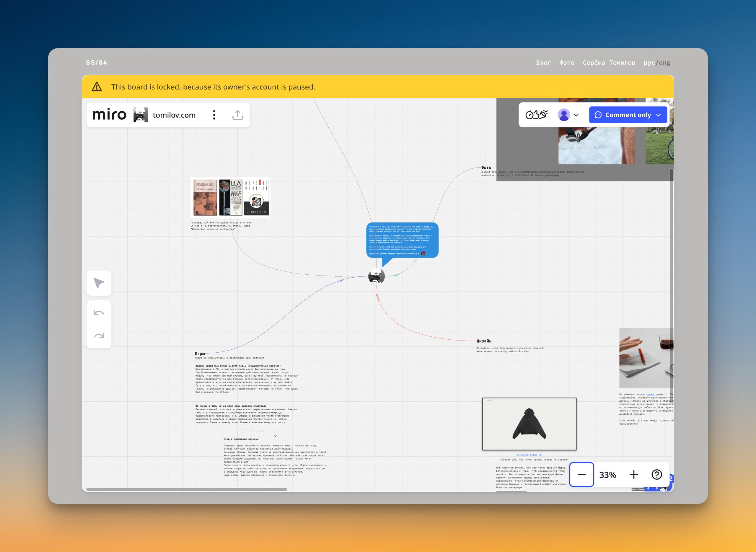Screen dimensions: 756x552
Task: Click the Дизайн heading
Action: tap(484, 341)
